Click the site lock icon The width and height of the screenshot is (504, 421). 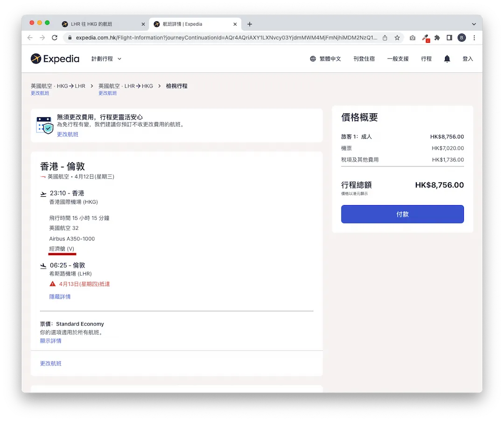click(x=70, y=38)
